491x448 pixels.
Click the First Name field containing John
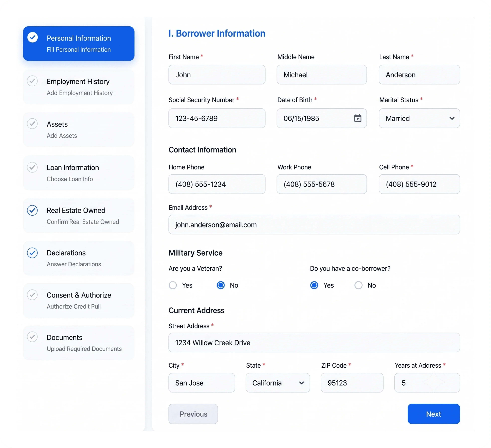[217, 75]
